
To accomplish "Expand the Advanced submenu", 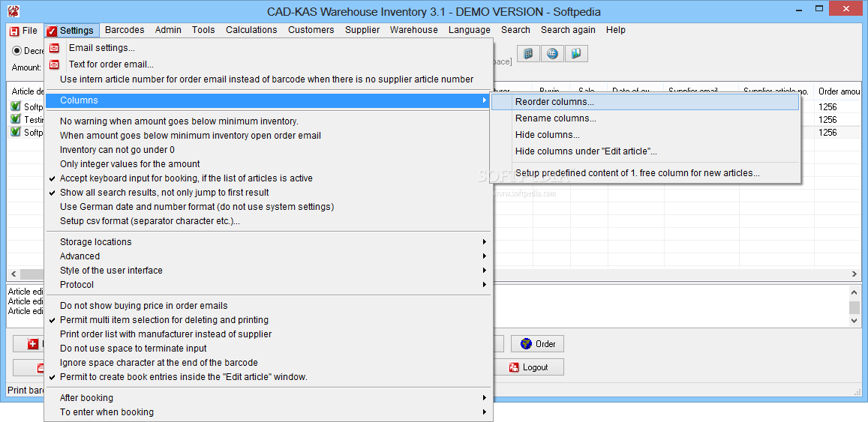I will (268, 256).
